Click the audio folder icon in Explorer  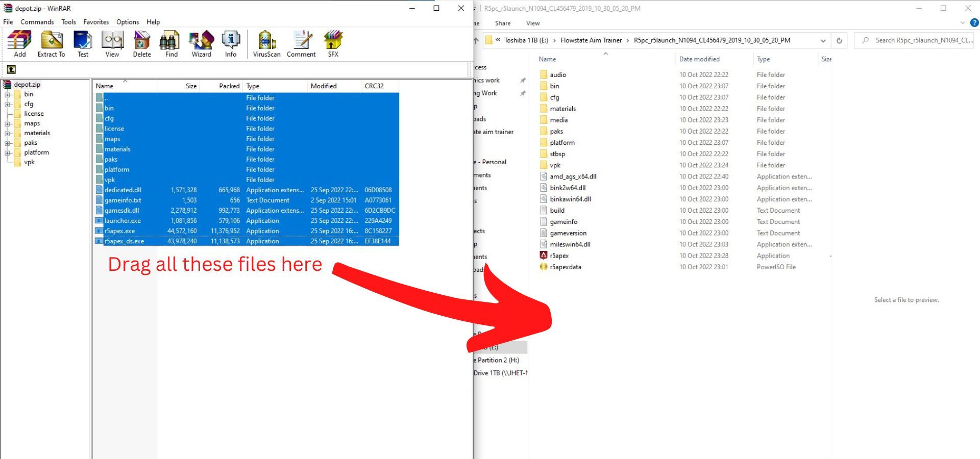[x=544, y=74]
